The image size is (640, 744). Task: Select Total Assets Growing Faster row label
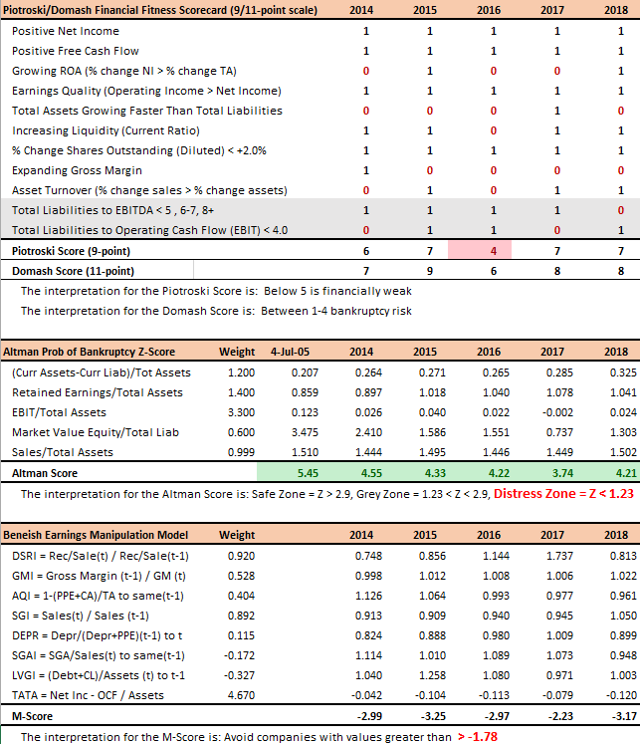click(x=147, y=111)
